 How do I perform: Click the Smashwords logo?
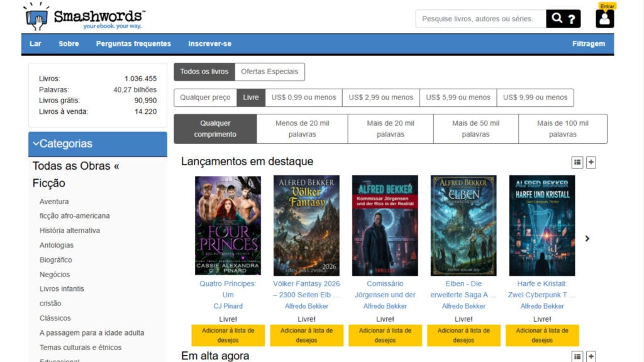point(84,17)
